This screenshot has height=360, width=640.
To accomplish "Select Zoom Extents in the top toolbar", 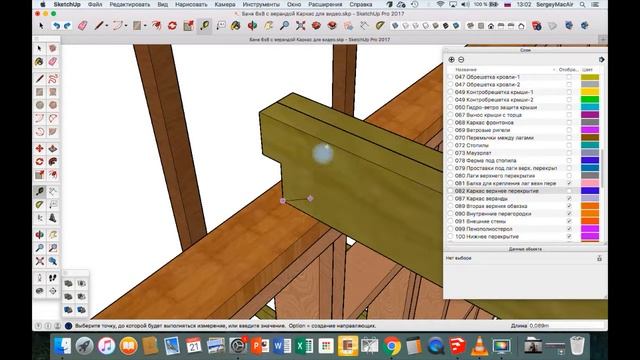I will click(x=300, y=26).
